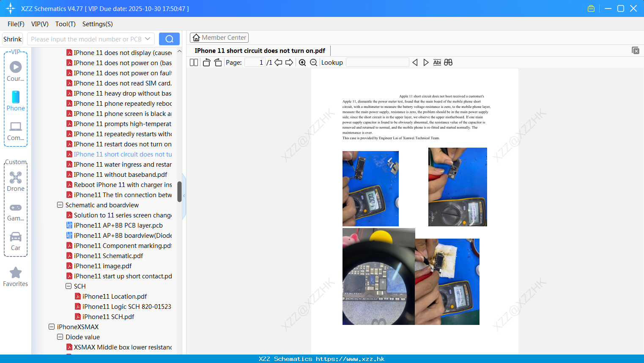Open iPhone11 SCH.pdf

108,316
